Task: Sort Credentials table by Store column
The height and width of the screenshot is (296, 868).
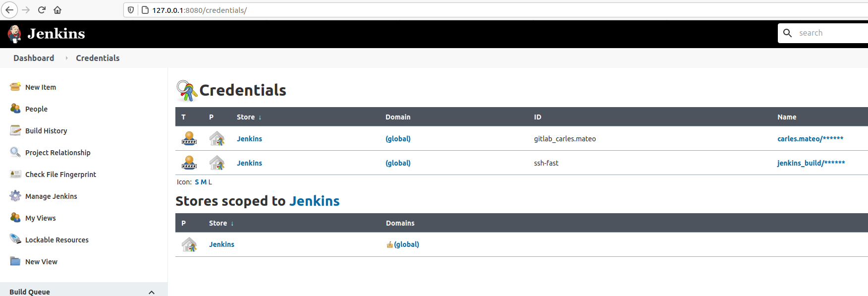Action: coord(249,117)
